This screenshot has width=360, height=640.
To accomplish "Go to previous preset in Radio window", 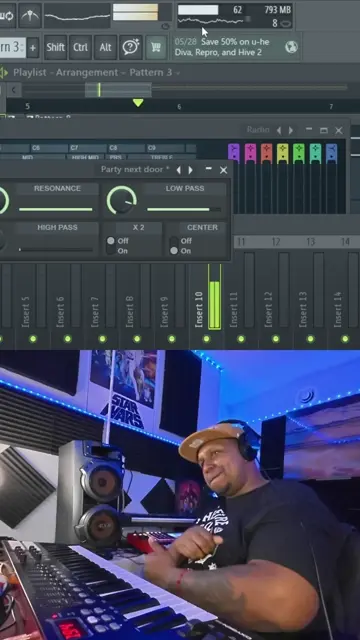I will coord(279,130).
